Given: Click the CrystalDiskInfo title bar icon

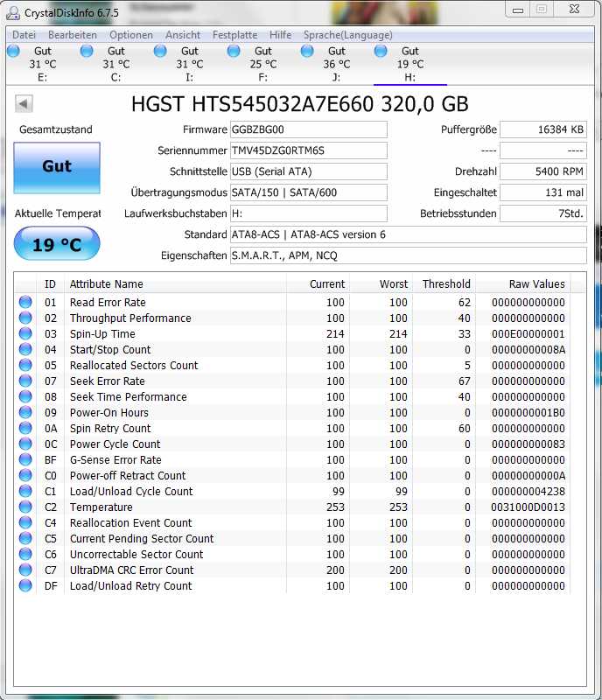Looking at the screenshot, I should (13, 13).
